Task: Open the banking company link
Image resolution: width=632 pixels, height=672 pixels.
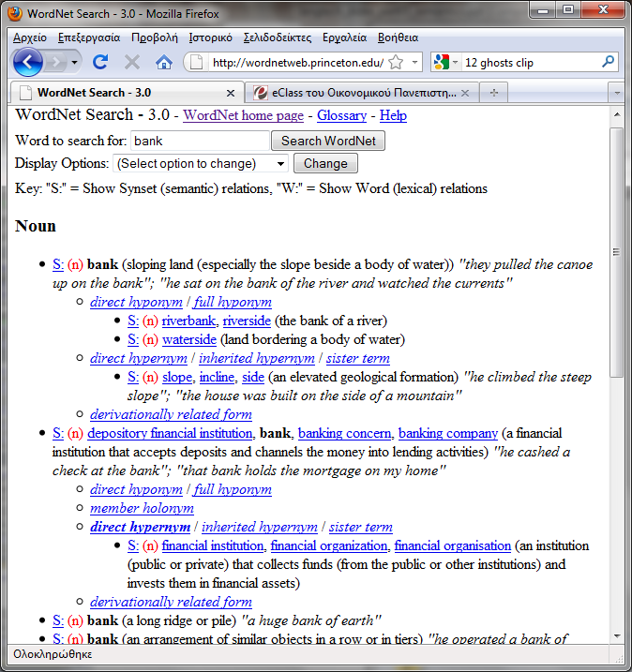Action: (448, 433)
